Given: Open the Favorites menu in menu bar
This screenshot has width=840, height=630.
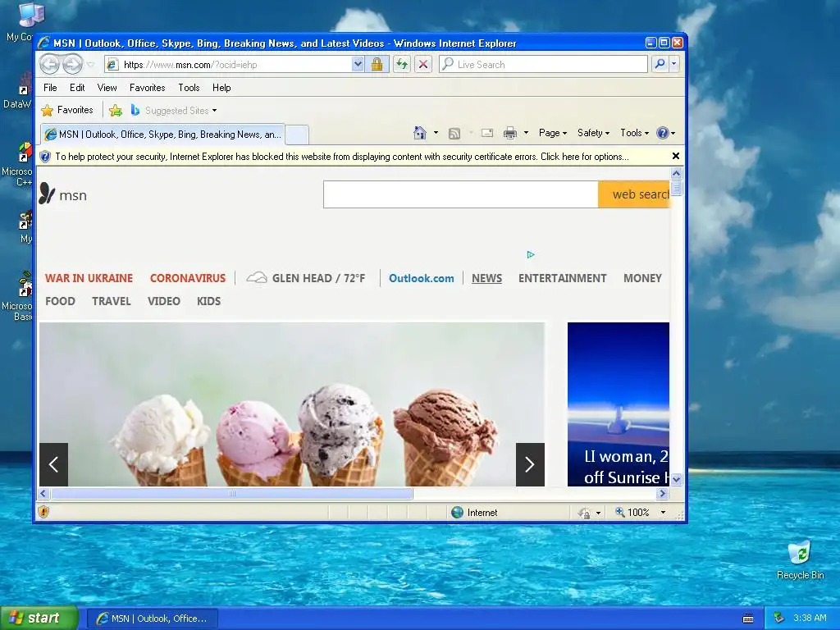Looking at the screenshot, I should tap(148, 88).
